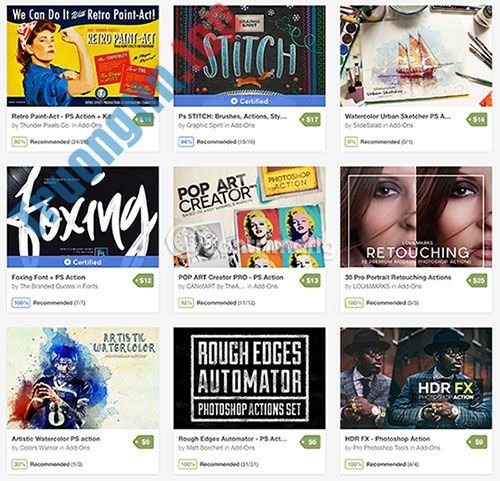Open the Artistic Watercolor preview image

point(83,378)
